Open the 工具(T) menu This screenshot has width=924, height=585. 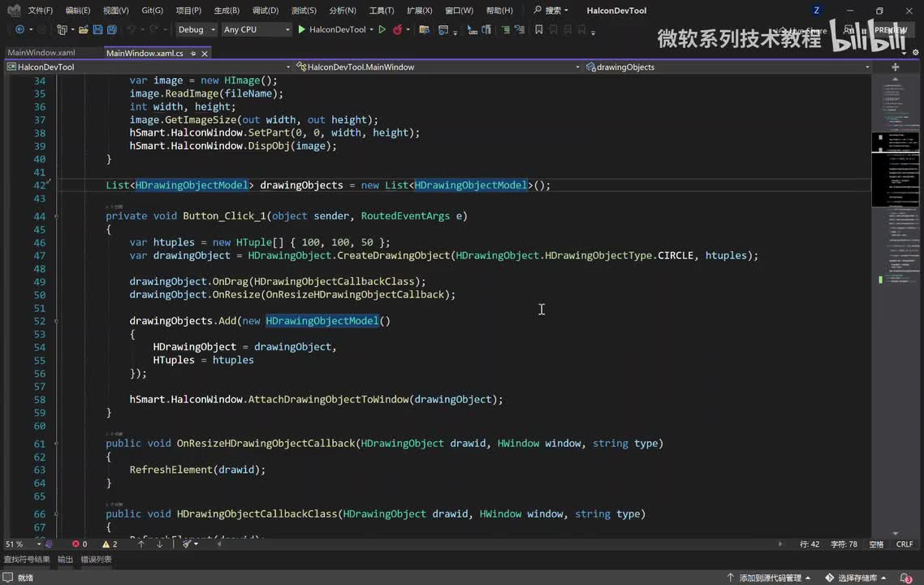coord(382,10)
